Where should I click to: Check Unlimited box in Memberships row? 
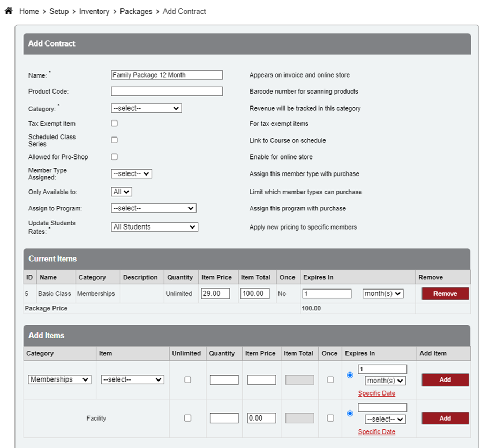pyautogui.click(x=187, y=380)
